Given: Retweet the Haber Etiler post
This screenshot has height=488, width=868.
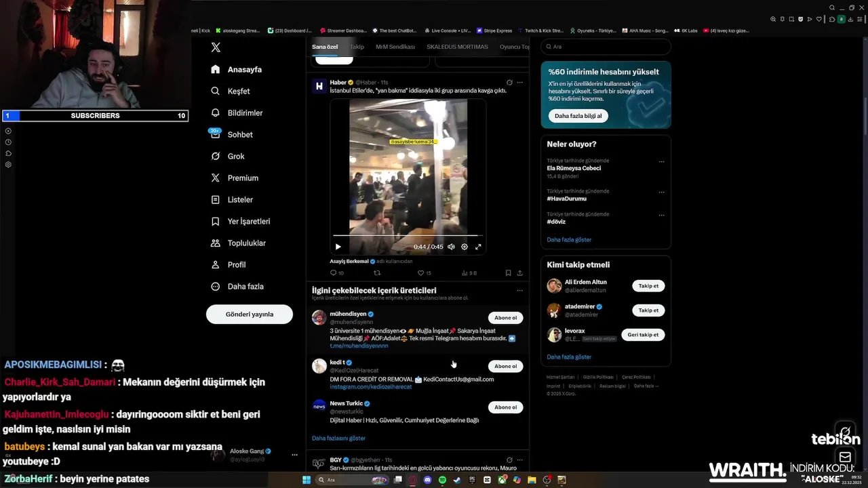Looking at the screenshot, I should 377,273.
